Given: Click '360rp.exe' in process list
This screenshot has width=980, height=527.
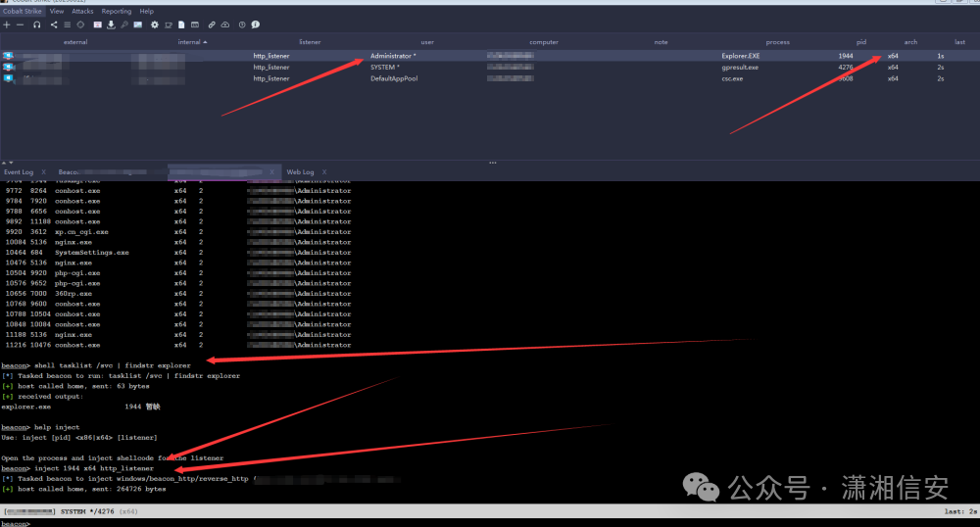Looking at the screenshot, I should click(73, 294).
